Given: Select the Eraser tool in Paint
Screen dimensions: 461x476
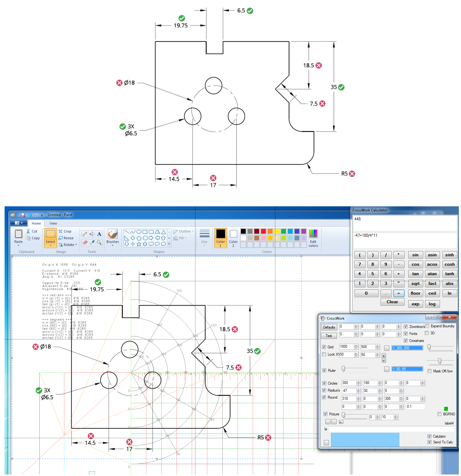Looking at the screenshot, I should 85,243.
